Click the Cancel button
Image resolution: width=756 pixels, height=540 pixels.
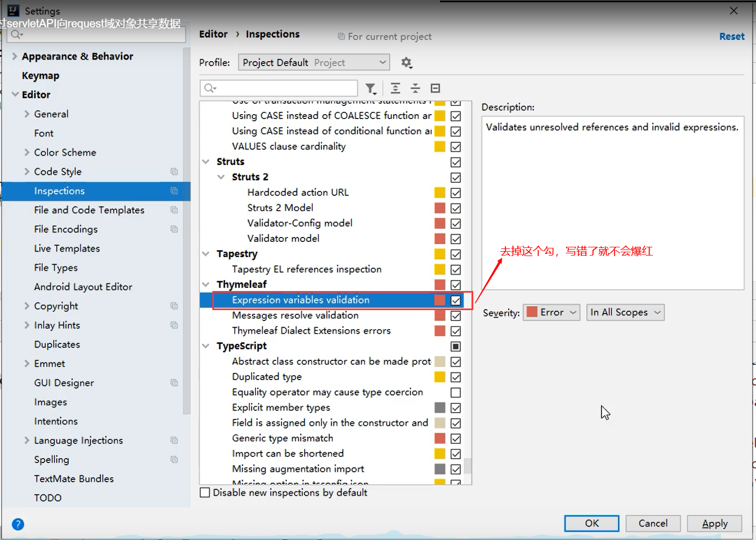click(x=653, y=523)
